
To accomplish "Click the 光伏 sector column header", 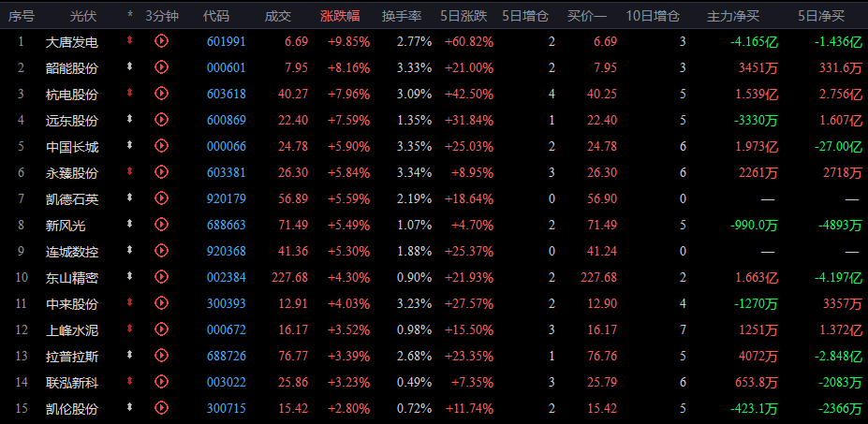I will 83,16.
